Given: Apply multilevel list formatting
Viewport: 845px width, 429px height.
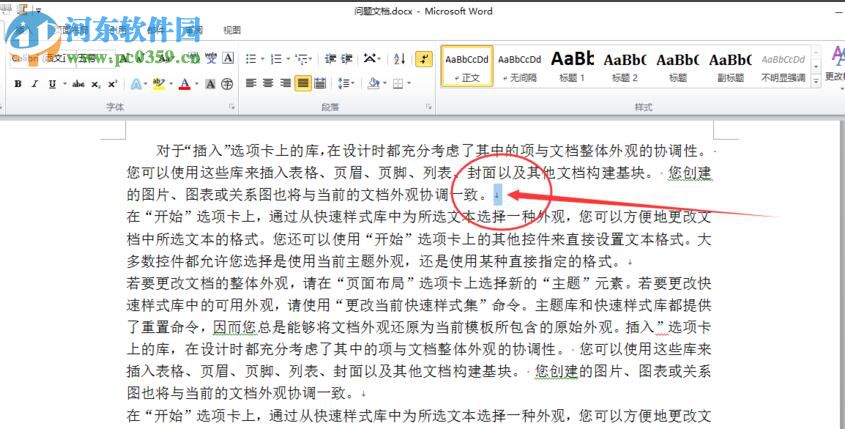Looking at the screenshot, I should coord(302,59).
